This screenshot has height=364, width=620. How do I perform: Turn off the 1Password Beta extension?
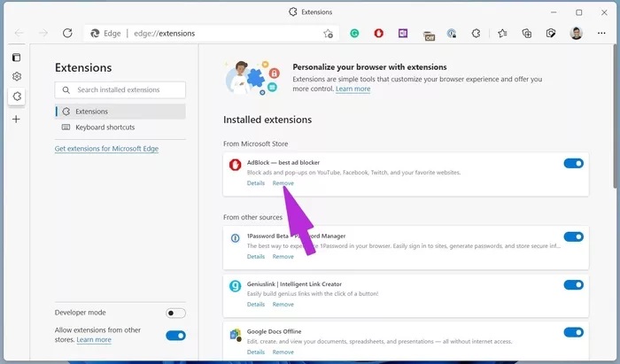573,236
